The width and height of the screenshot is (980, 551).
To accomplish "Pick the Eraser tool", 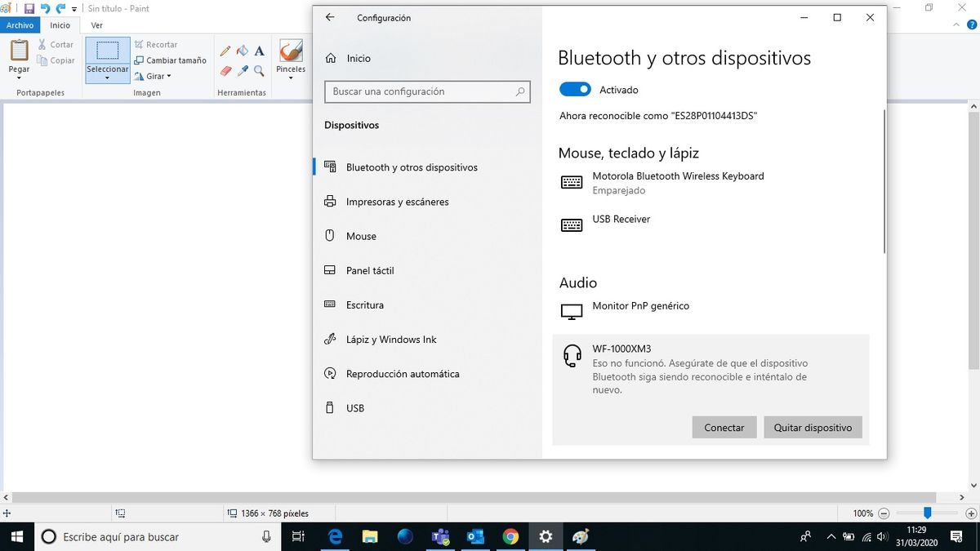I will pos(226,71).
